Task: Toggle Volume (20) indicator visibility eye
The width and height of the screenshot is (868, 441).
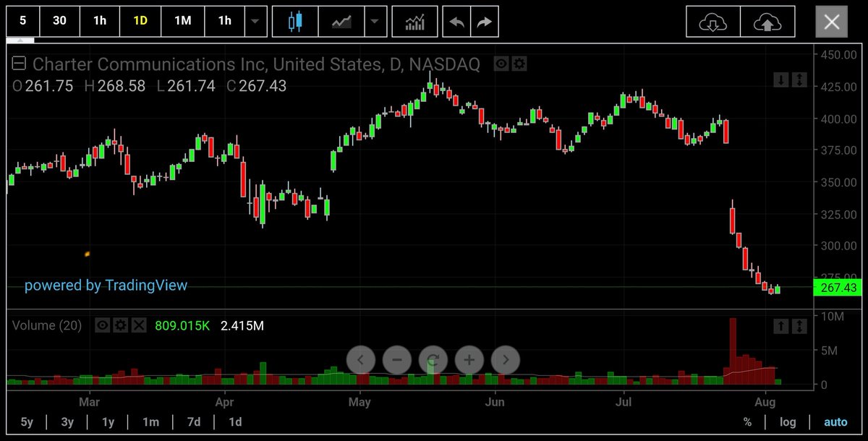Action: (103, 325)
